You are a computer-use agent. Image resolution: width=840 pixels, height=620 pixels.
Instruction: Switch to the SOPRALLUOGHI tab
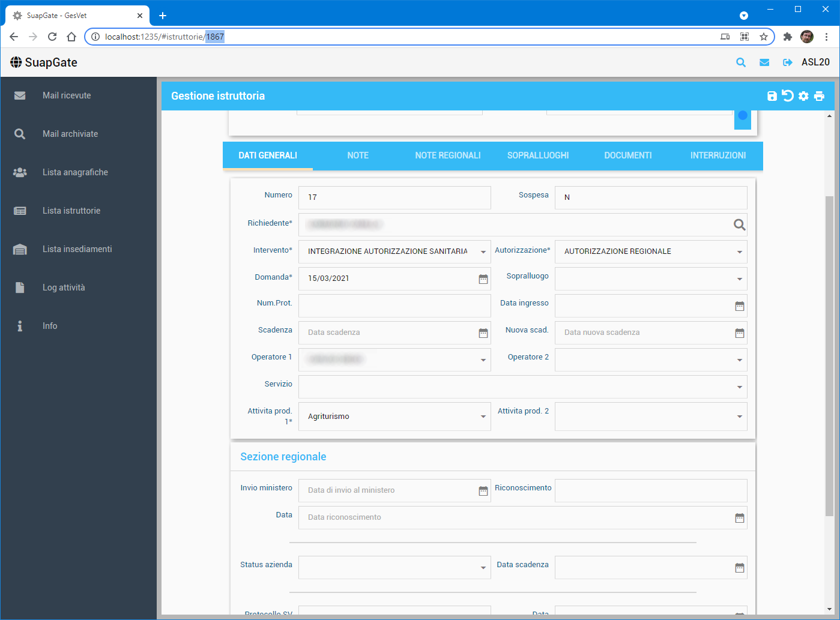[538, 155]
